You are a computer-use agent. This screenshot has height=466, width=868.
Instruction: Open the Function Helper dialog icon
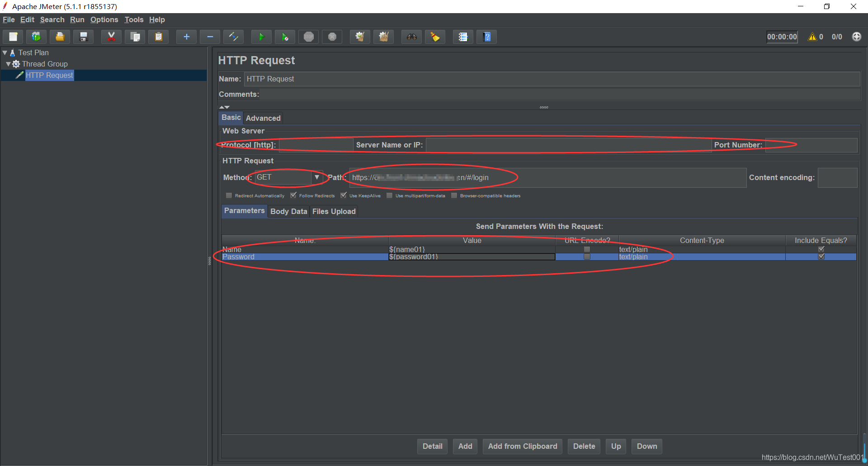pyautogui.click(x=463, y=37)
